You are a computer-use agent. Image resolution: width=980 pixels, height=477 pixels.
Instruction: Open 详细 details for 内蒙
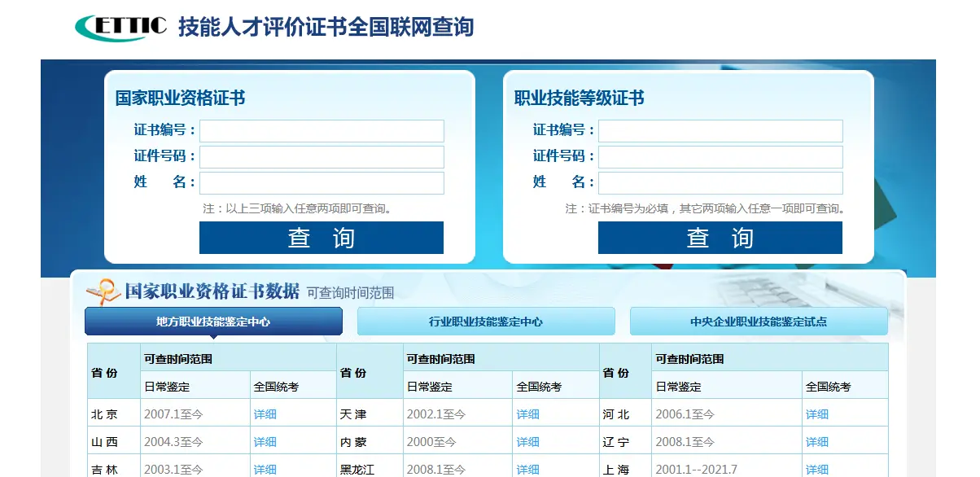(527, 441)
